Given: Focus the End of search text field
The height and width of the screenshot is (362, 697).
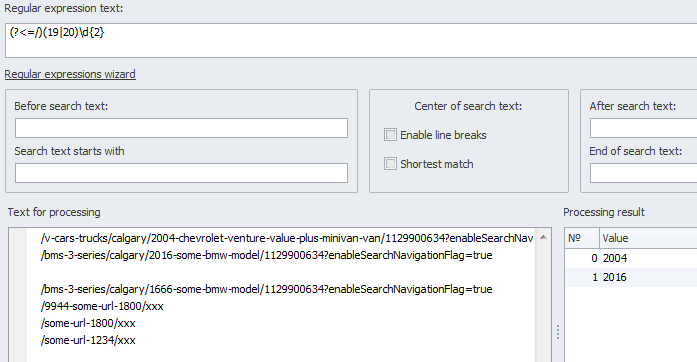Looking at the screenshot, I should tap(643, 173).
